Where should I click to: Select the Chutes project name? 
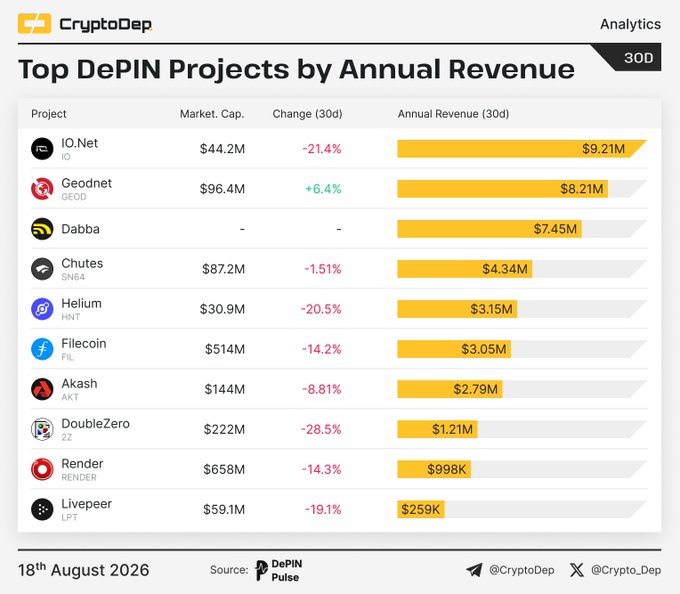pos(82,263)
